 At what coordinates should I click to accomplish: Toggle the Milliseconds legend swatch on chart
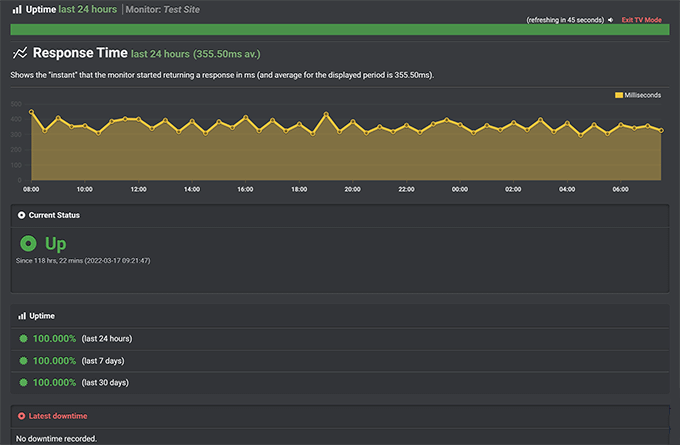pos(619,95)
